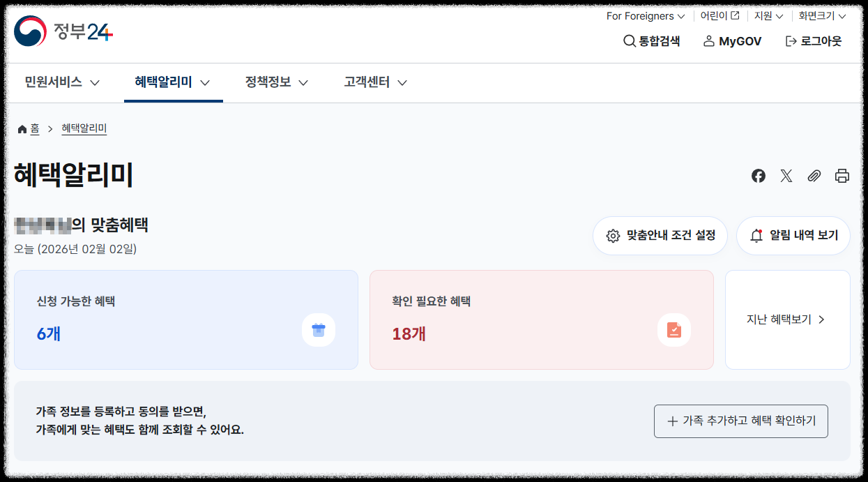This screenshot has width=868, height=482.
Task: Click the print icon
Action: (842, 176)
